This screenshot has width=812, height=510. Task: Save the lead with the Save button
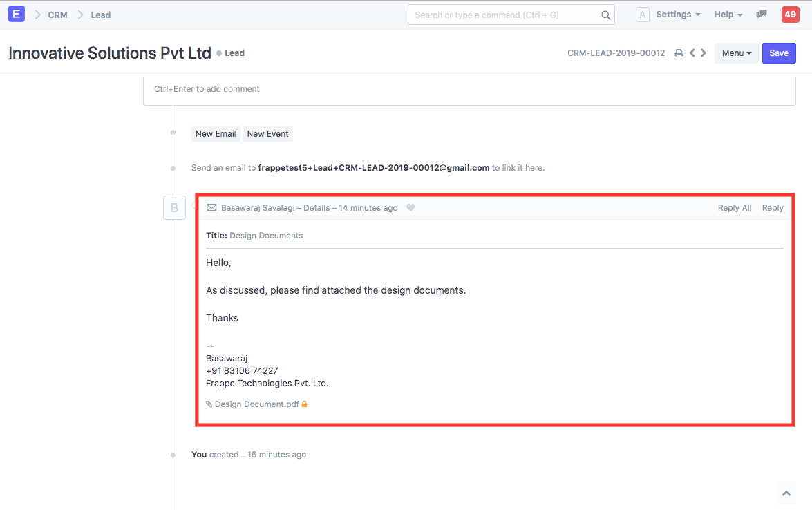point(779,53)
